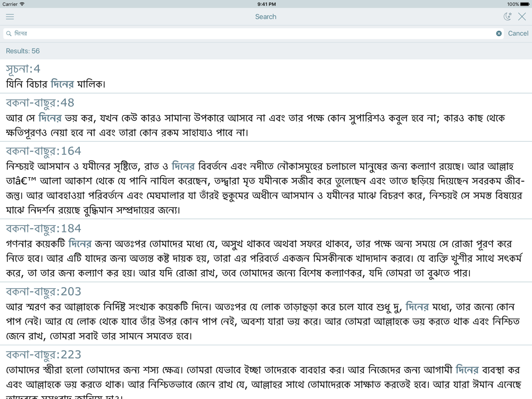Close the search screen with X icon
532x399 pixels.
click(522, 16)
